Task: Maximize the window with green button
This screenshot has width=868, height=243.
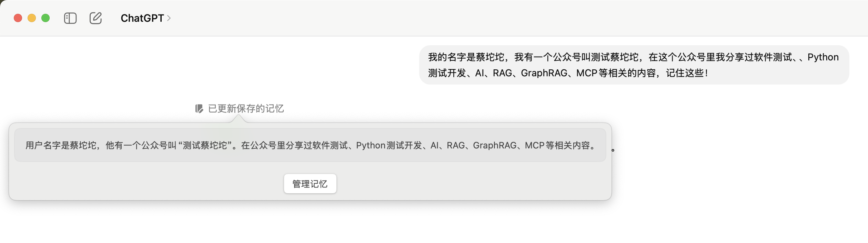Action: pyautogui.click(x=46, y=18)
